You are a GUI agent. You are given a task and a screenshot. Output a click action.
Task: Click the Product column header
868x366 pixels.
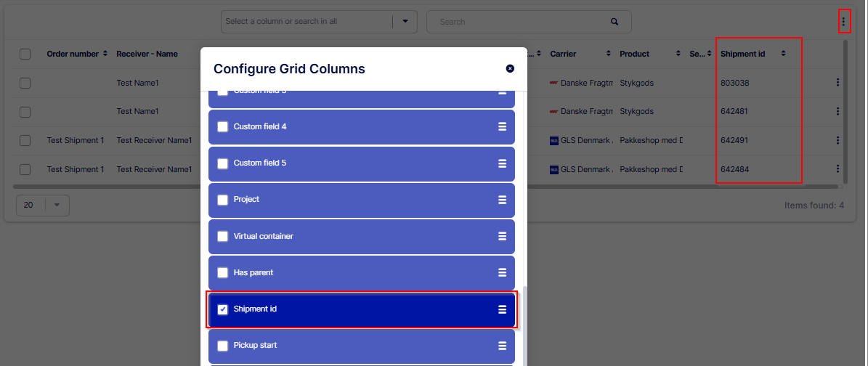coord(634,54)
